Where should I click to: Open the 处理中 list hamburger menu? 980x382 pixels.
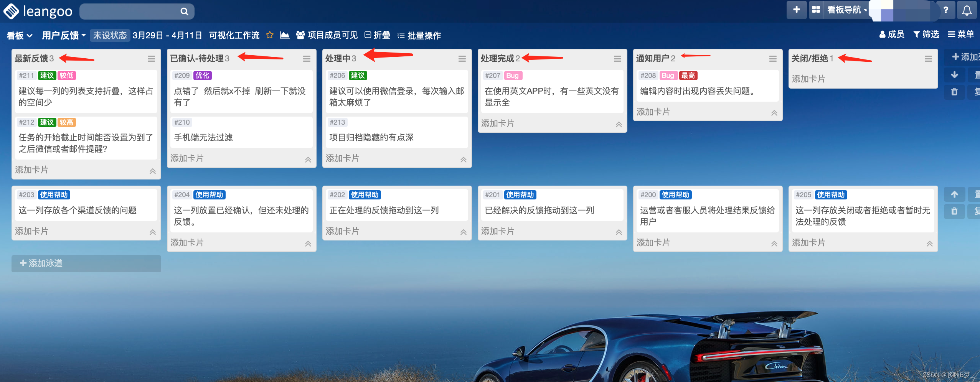pyautogui.click(x=462, y=59)
